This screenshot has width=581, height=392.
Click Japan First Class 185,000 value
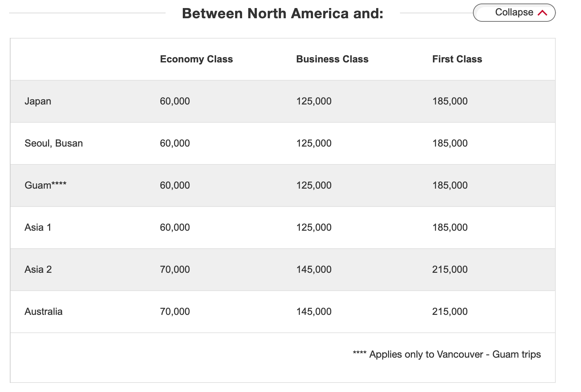[450, 101]
